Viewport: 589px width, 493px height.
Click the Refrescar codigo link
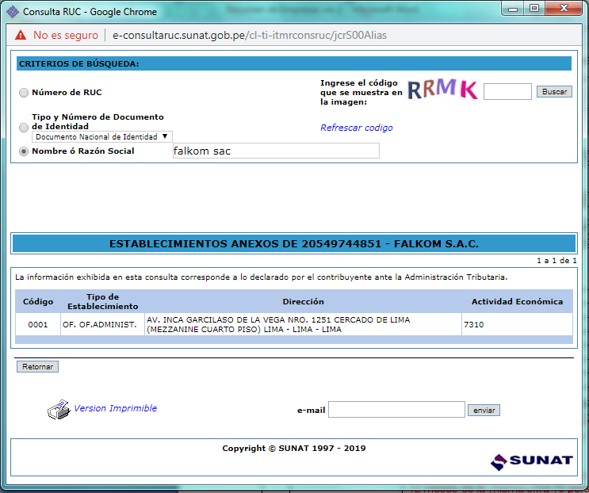click(356, 128)
